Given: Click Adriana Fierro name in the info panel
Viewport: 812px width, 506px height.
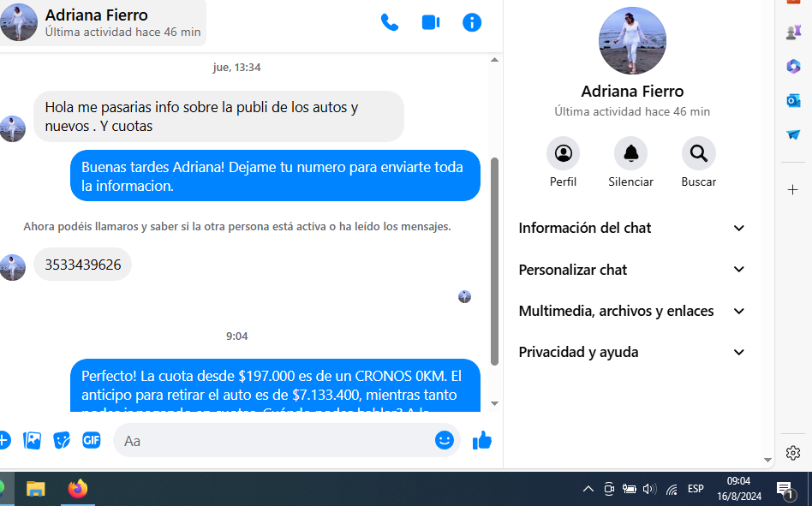Looking at the screenshot, I should click(x=632, y=91).
